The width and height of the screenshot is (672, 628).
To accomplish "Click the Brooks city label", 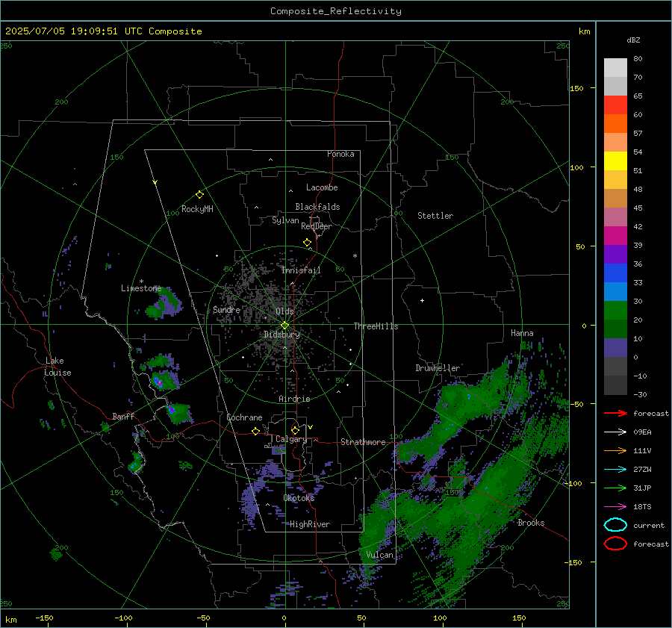I will 531,523.
